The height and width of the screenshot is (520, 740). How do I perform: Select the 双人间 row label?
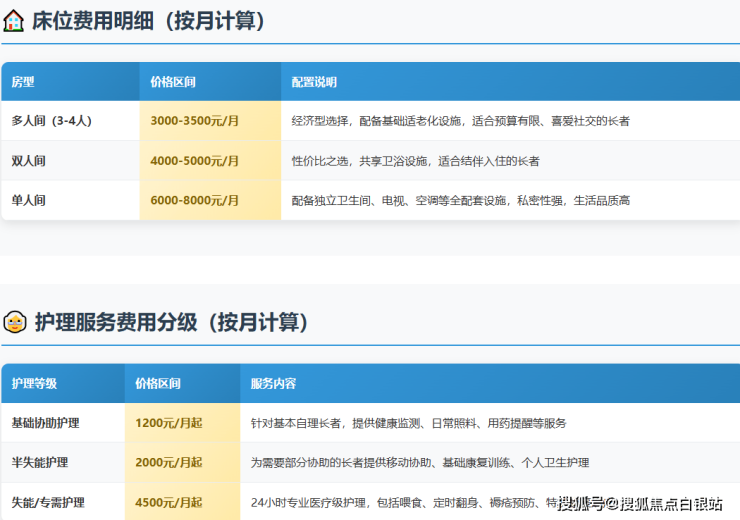click(x=29, y=161)
